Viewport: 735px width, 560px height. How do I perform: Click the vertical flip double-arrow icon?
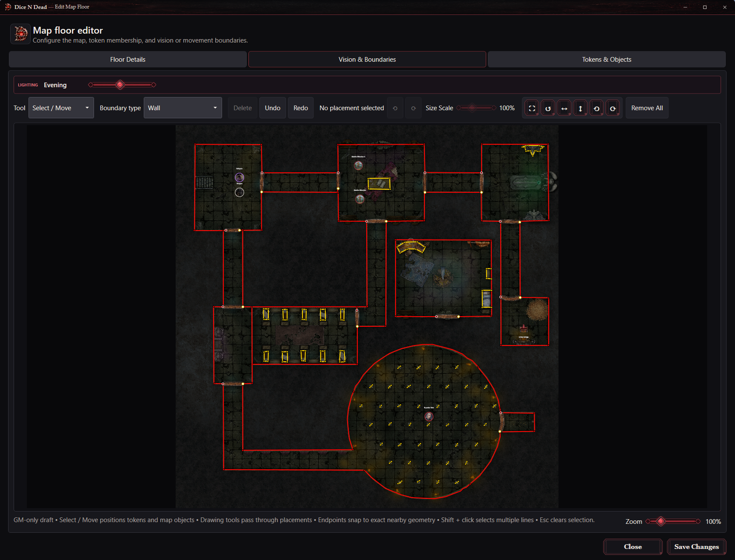pos(580,108)
